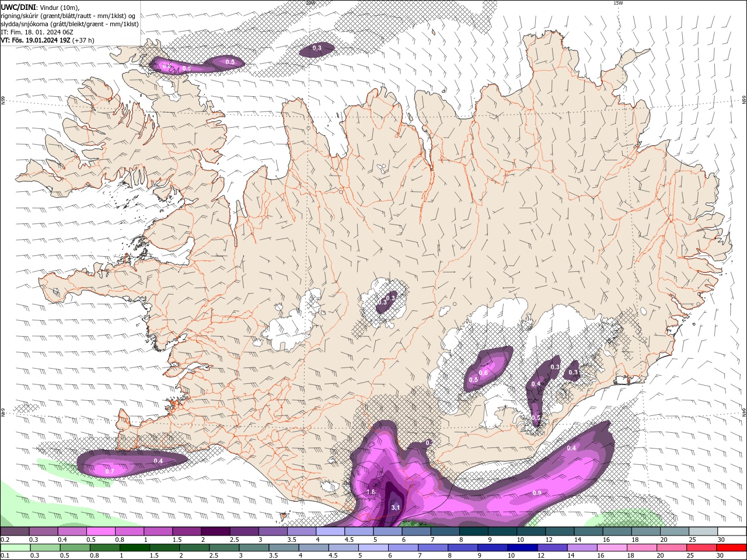
Task: Click the 'VT: Fös. 19.01.2024 19Z' valid time text
Action: (x=36, y=40)
